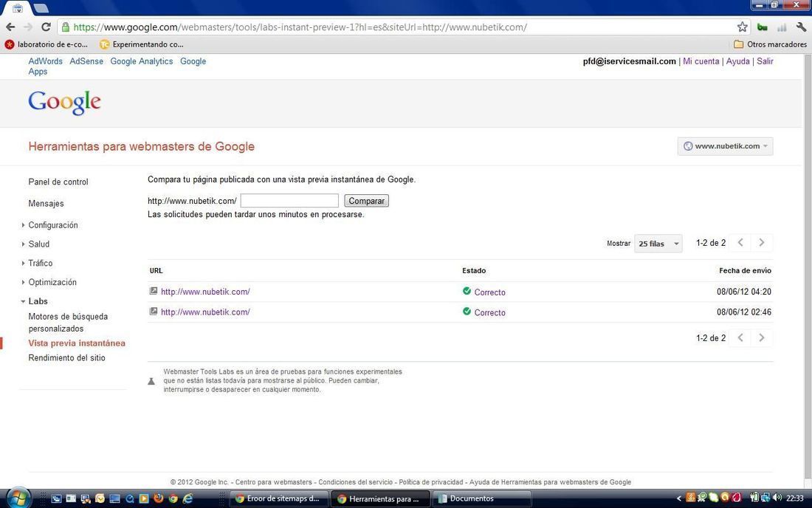The width and height of the screenshot is (812, 508).
Task: Click the Ayuda link in header
Action: coord(738,61)
